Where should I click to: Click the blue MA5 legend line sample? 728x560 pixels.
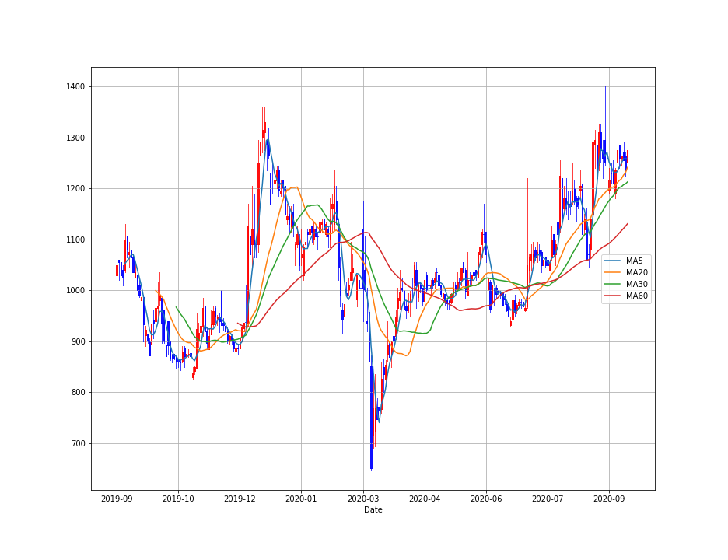[612, 261]
